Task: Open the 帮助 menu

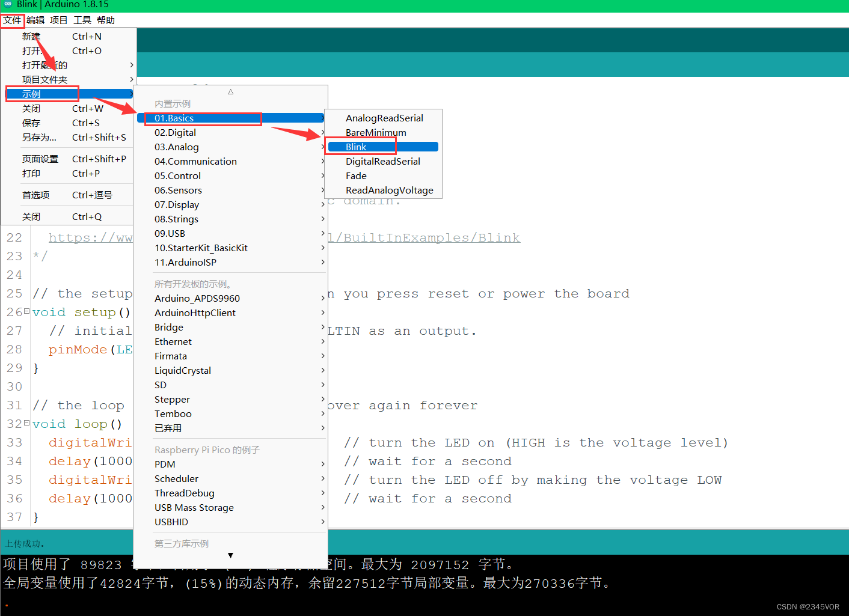Action: [x=106, y=20]
